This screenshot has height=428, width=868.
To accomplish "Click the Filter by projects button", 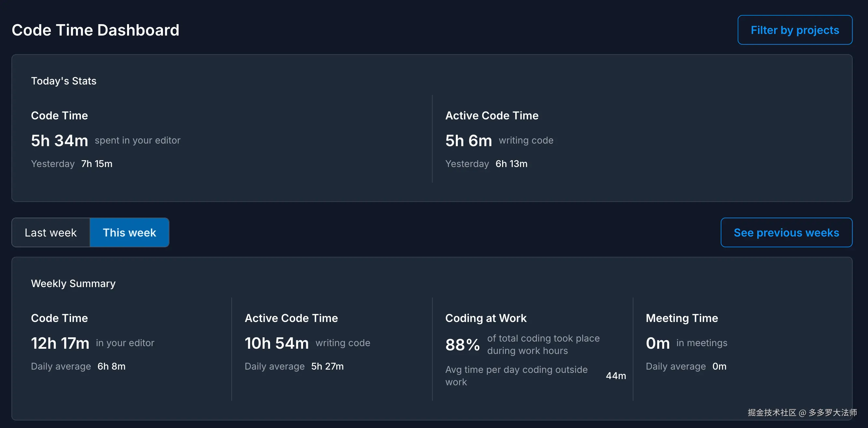I will coord(795,30).
